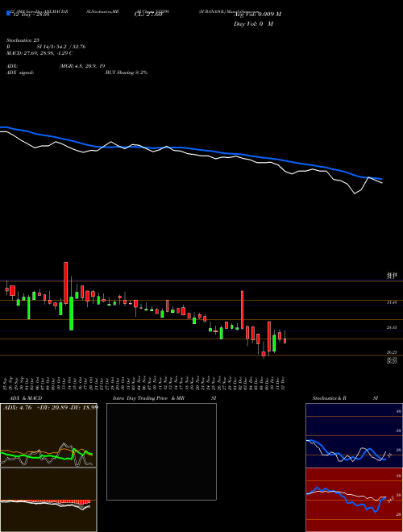Viewport: 403px width, 532px height.
Task: Click the 'MACD: 27.69, 28.98, -1.29 C' line
Action: pyautogui.click(x=39, y=53)
